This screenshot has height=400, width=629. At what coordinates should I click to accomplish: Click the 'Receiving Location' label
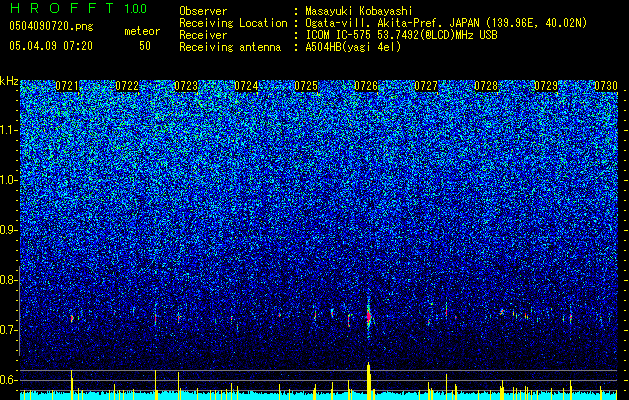click(x=233, y=23)
